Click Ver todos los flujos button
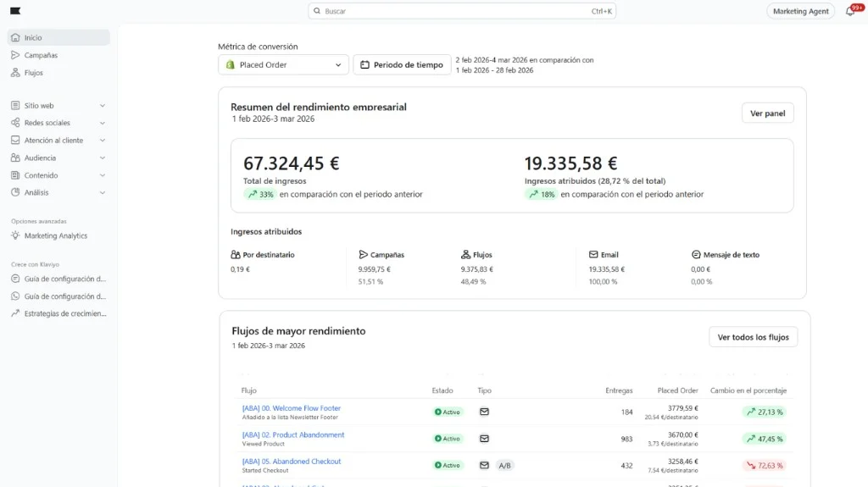This screenshot has width=868, height=487. (x=753, y=337)
